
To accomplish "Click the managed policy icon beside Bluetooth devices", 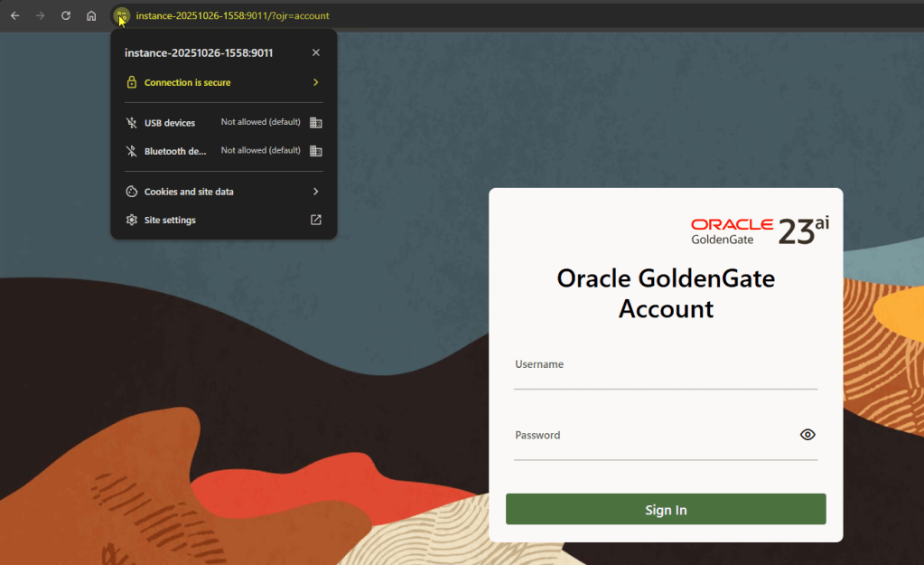I will click(x=316, y=151).
